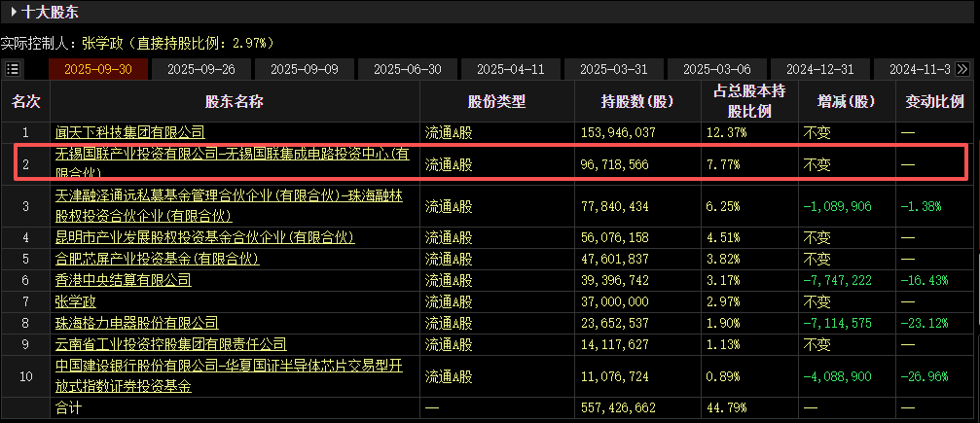The width and height of the screenshot is (980, 423).
Task: Click the -26.96% change ratio
Action: pos(924,376)
